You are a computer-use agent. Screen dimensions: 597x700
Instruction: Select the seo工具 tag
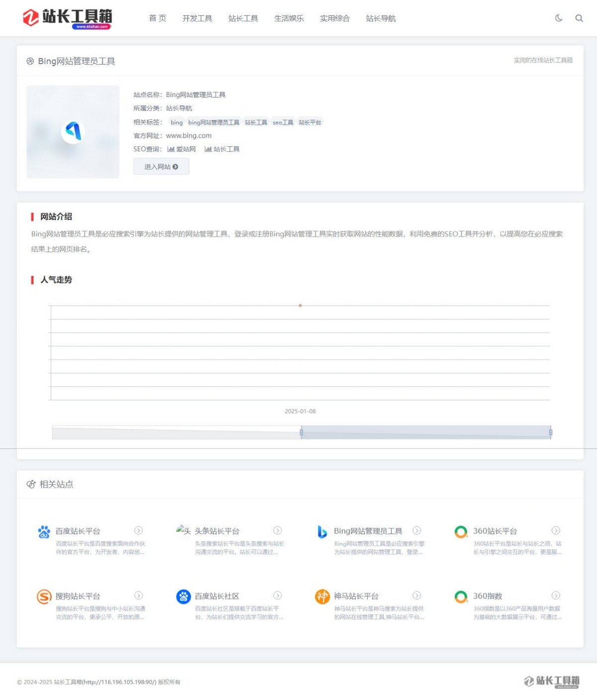[x=283, y=122]
